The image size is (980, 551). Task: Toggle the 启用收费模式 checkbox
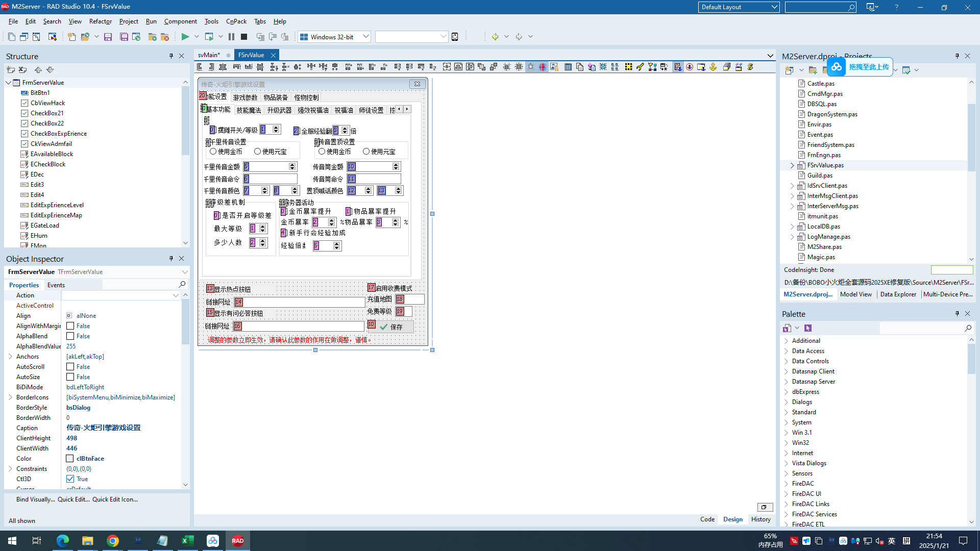(372, 288)
